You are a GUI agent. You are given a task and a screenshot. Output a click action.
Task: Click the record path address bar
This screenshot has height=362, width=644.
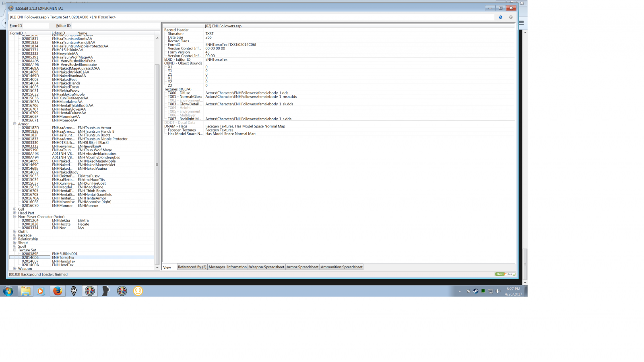click(x=252, y=17)
